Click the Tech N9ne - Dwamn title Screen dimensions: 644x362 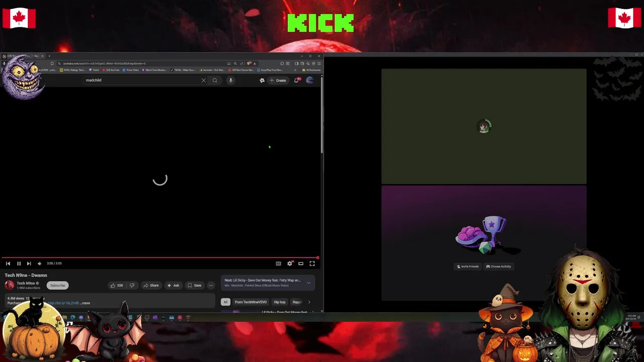point(26,276)
